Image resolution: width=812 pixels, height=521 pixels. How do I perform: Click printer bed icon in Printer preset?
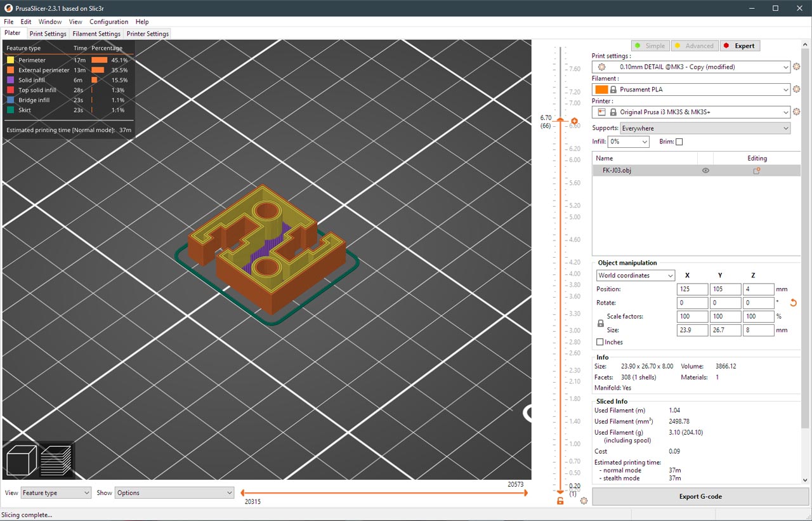(x=602, y=112)
